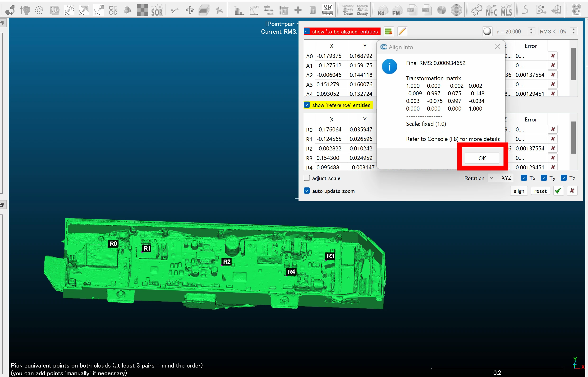This screenshot has width=588, height=377.
Task: Uncheck show 'to be aligned' entities
Action: [307, 31]
